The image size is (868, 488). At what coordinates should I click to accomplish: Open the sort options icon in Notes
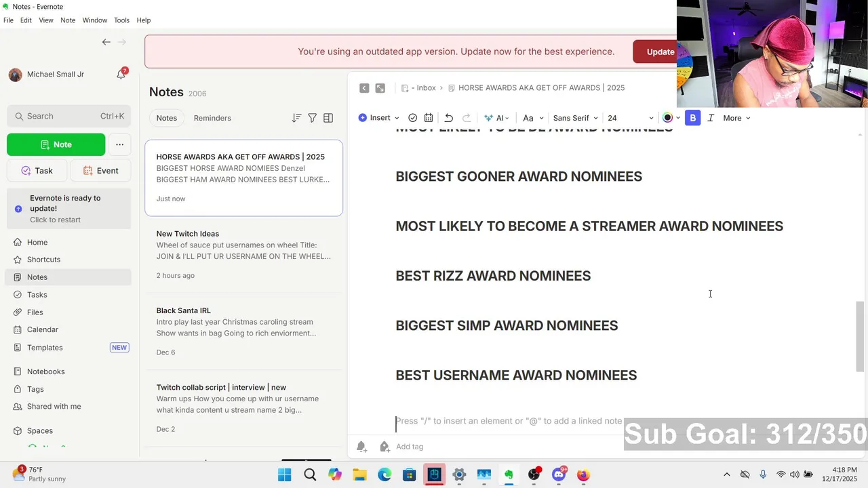[296, 118]
